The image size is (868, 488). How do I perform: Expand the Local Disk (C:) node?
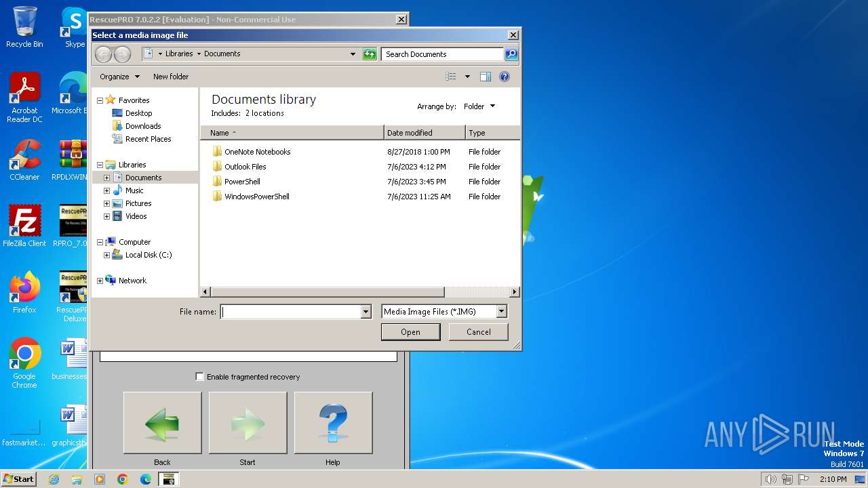(x=106, y=255)
